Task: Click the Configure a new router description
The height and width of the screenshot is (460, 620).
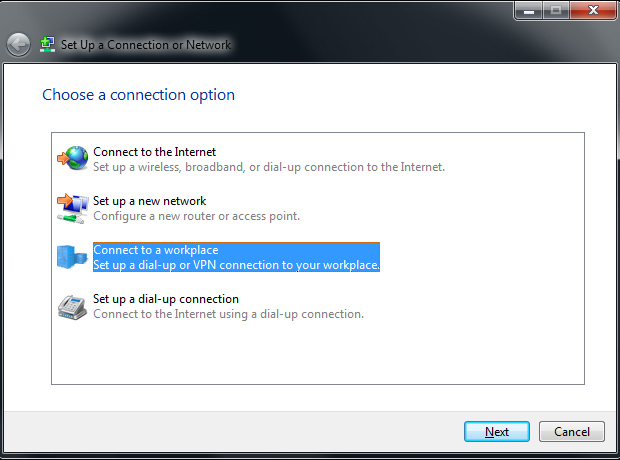Action: [x=197, y=216]
